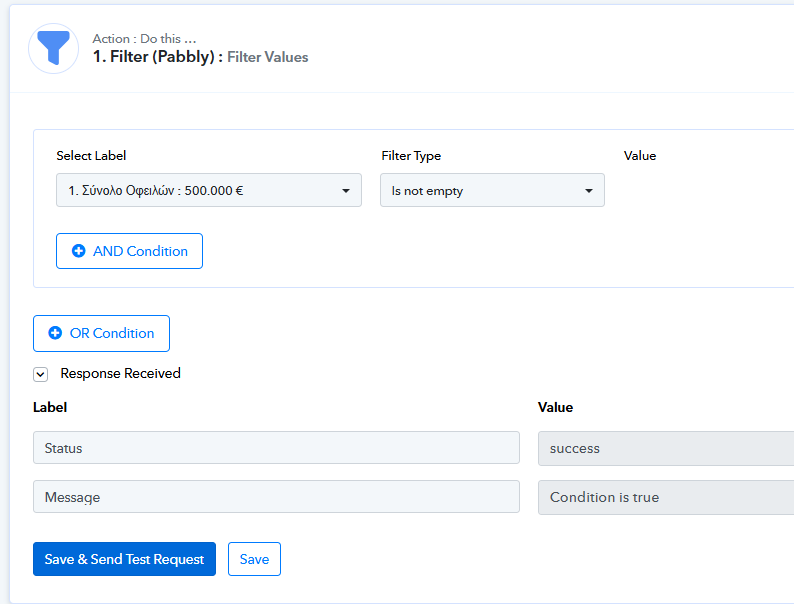Click the Save button
The image size is (794, 604).
pyautogui.click(x=254, y=559)
